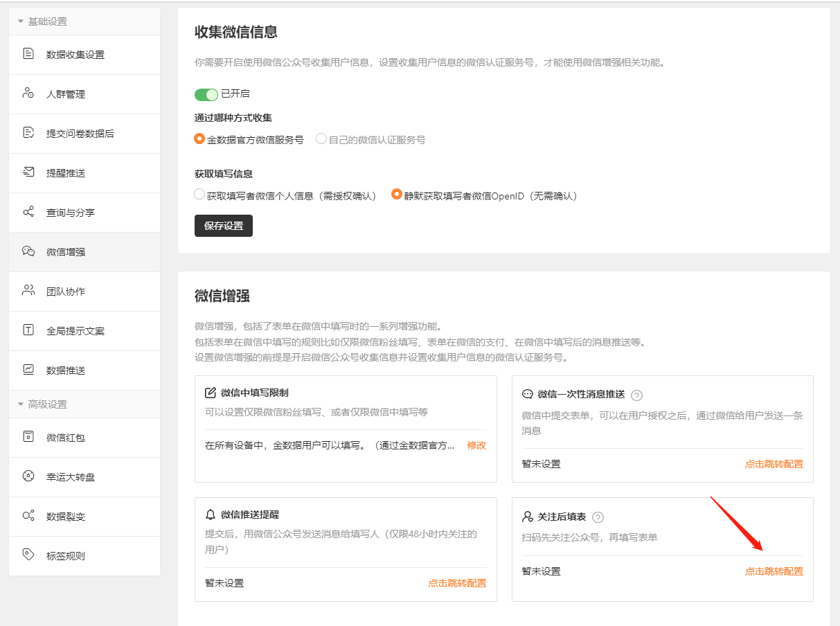Collapse the 基础设置 section
The image size is (840, 626).
click(x=84, y=21)
